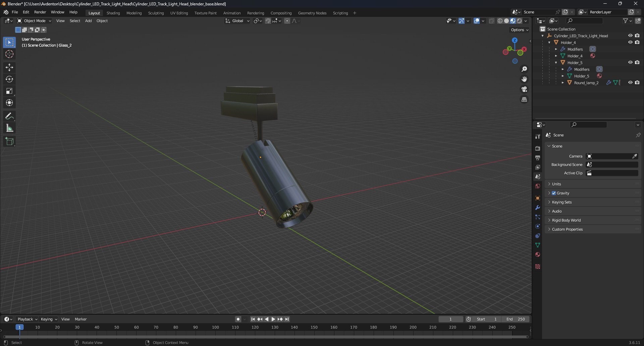This screenshot has height=346, width=644.
Task: Hide Round_lamp_2 via eye icon
Action: (x=630, y=82)
